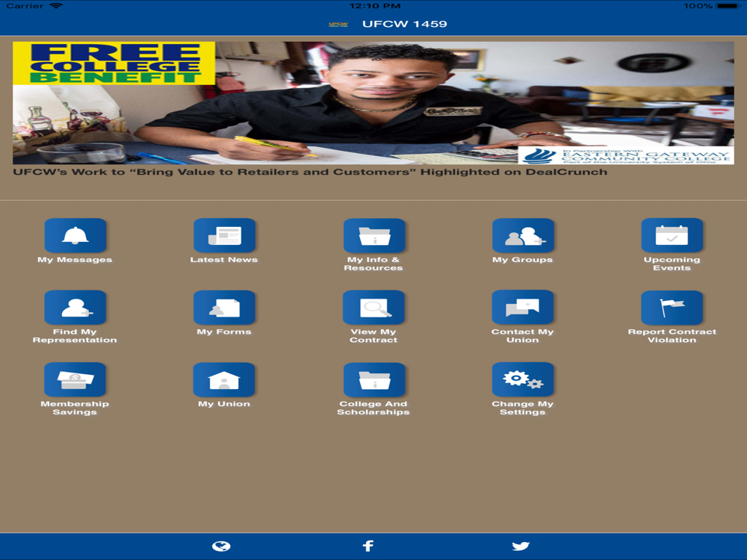Tap the Latest News label
Screen dimensions: 747x560
click(x=224, y=260)
